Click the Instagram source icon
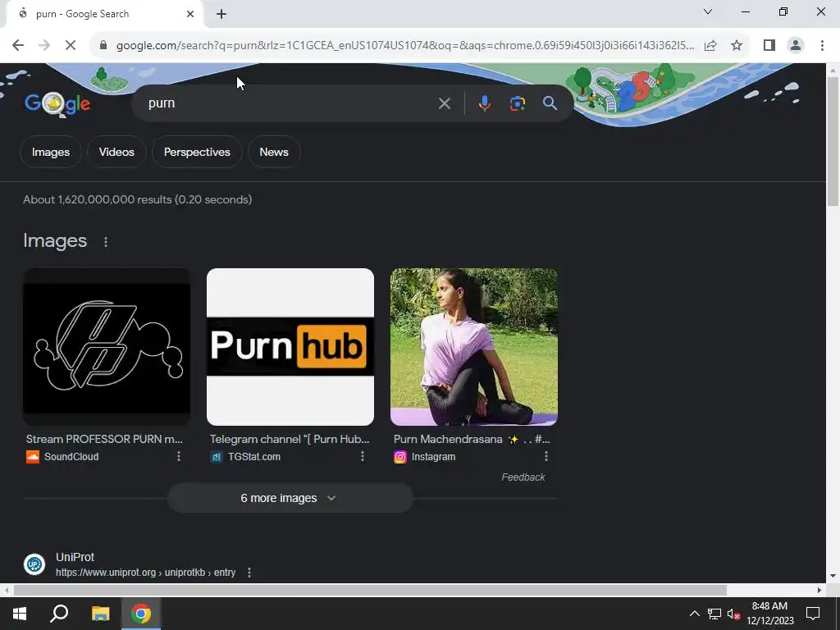This screenshot has width=840, height=630. point(400,457)
